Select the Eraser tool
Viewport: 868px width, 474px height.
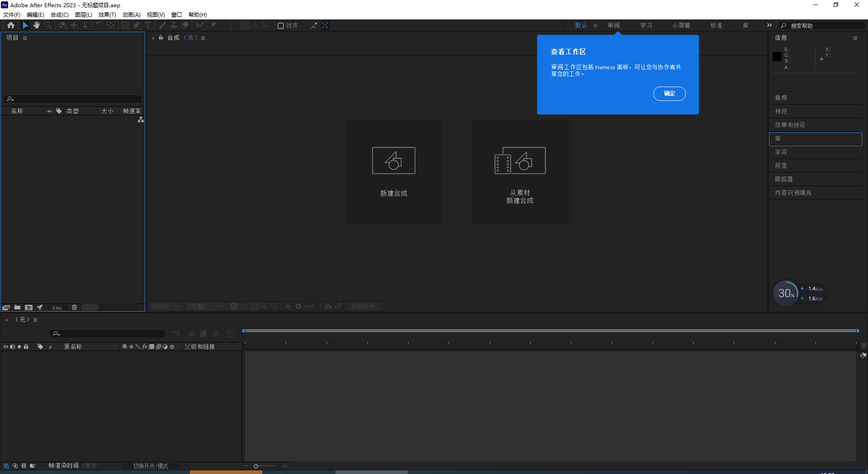(185, 25)
